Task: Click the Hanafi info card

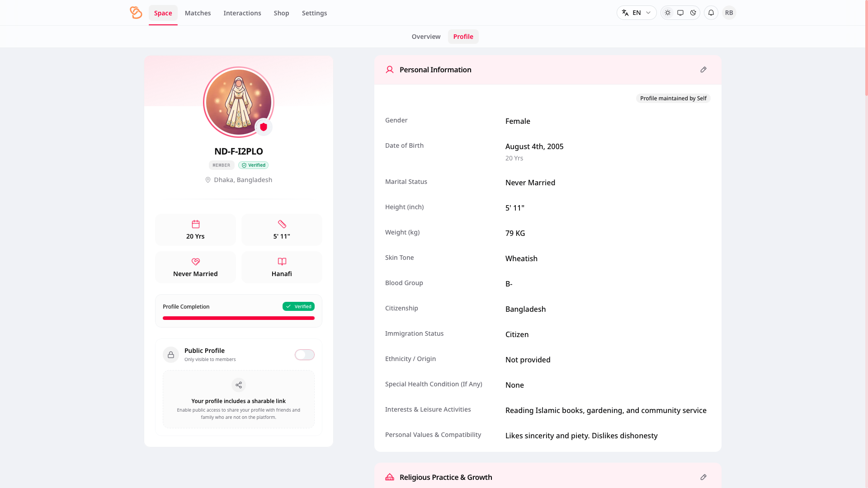Action: pyautogui.click(x=281, y=267)
